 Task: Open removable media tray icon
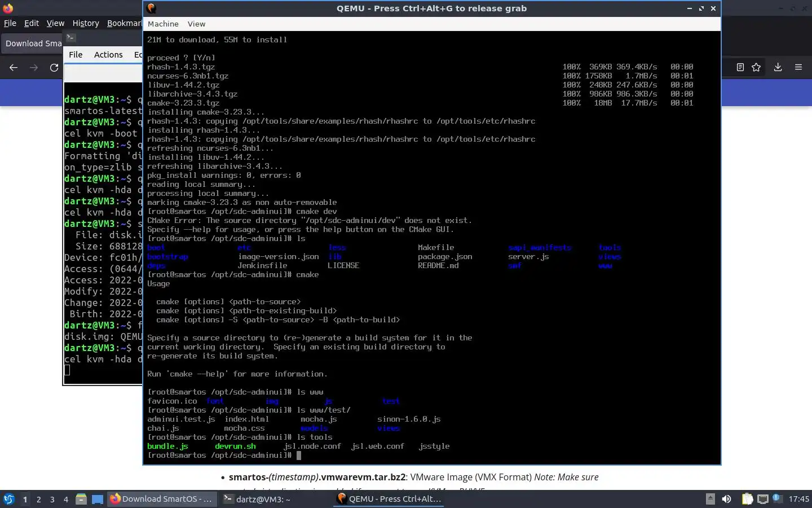point(710,499)
